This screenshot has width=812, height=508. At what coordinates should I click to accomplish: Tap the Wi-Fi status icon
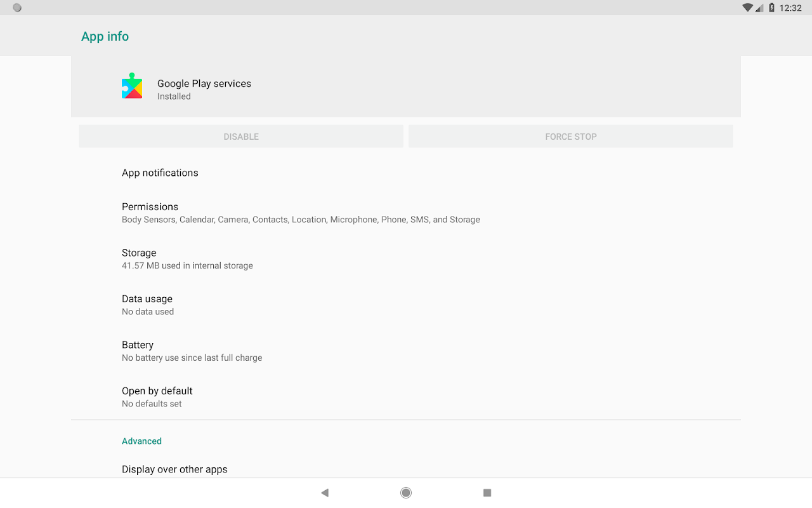click(x=747, y=8)
